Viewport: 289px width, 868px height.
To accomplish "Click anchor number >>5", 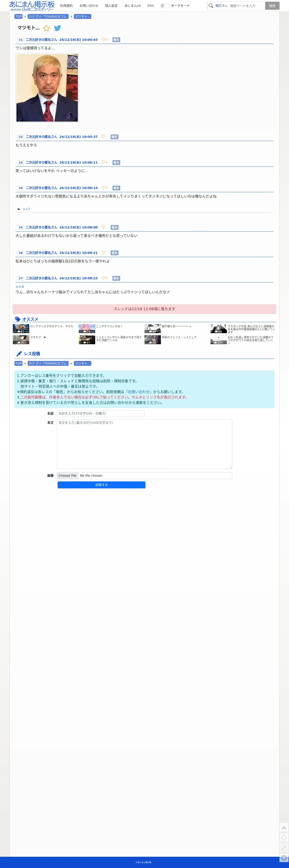I will pyautogui.click(x=20, y=228).
